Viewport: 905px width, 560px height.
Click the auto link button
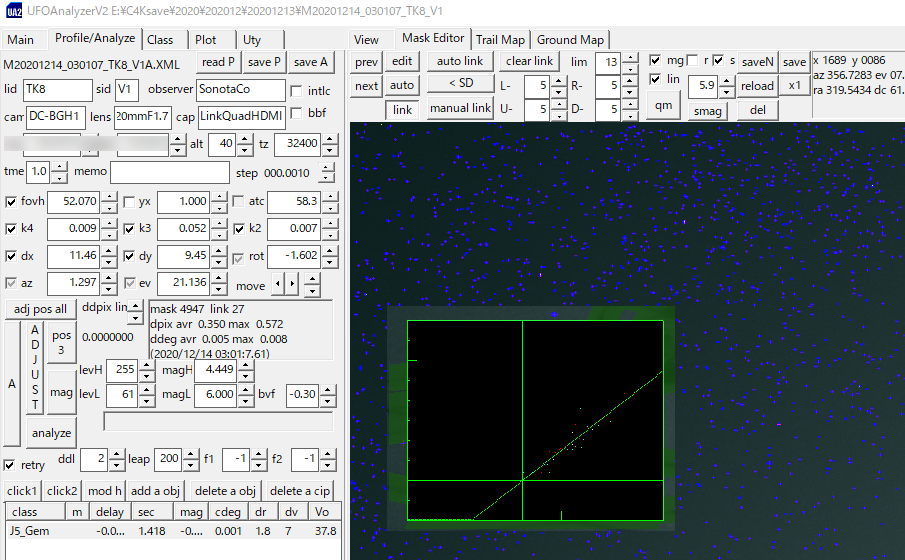(460, 61)
